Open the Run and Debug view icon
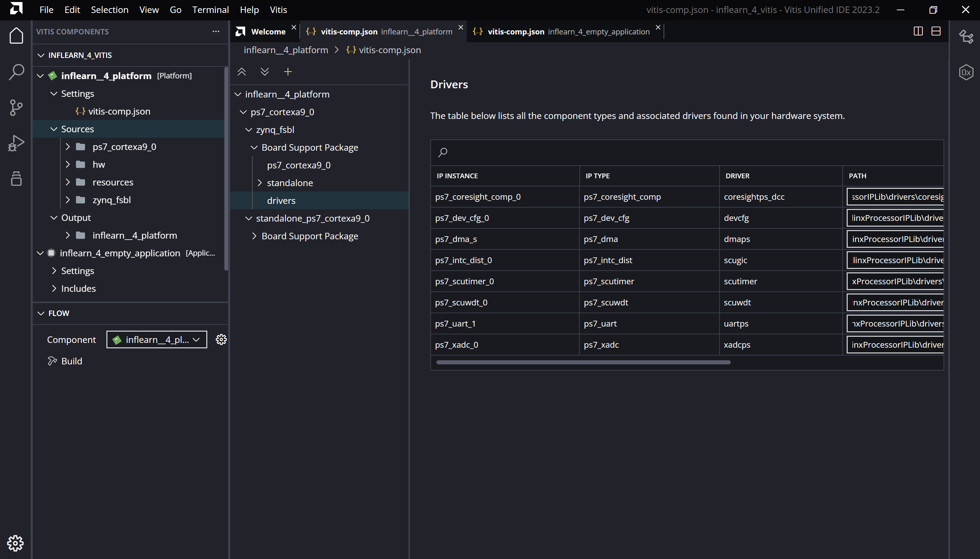Viewport: 980px width, 559px height. [16, 143]
